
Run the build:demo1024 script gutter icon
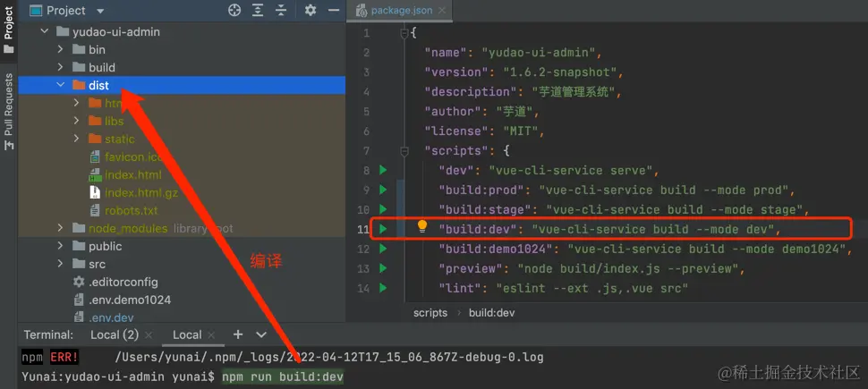point(382,249)
